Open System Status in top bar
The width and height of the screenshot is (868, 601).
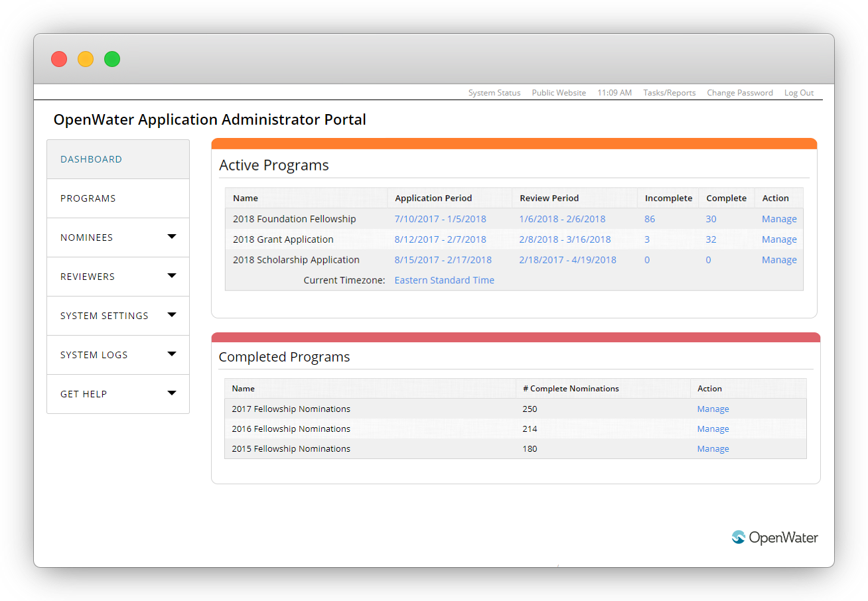coord(494,93)
